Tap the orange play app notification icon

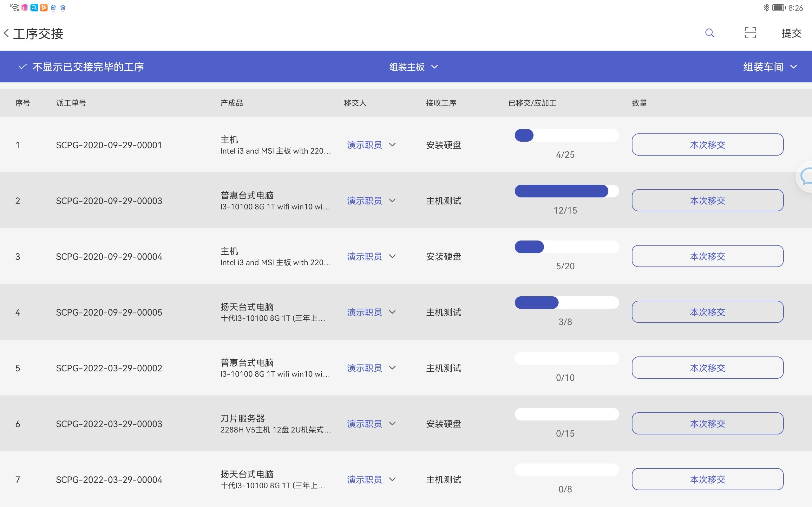point(44,8)
